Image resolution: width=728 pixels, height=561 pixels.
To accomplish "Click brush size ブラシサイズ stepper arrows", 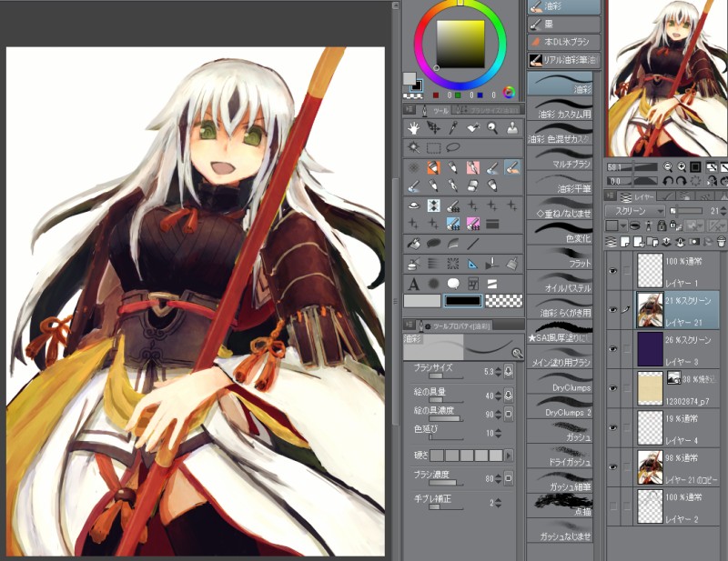I will click(x=498, y=371).
